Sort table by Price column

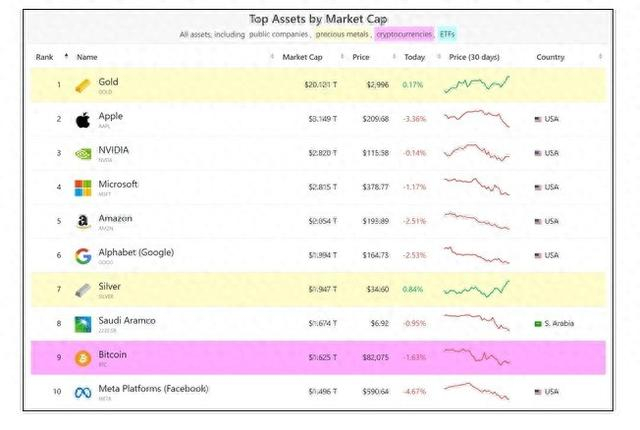pyautogui.click(x=360, y=57)
